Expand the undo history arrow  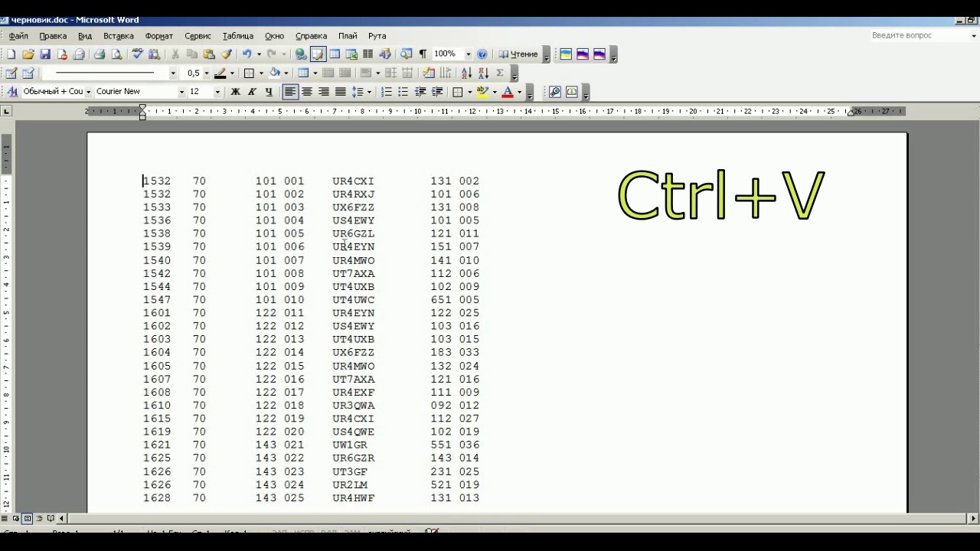[x=259, y=54]
